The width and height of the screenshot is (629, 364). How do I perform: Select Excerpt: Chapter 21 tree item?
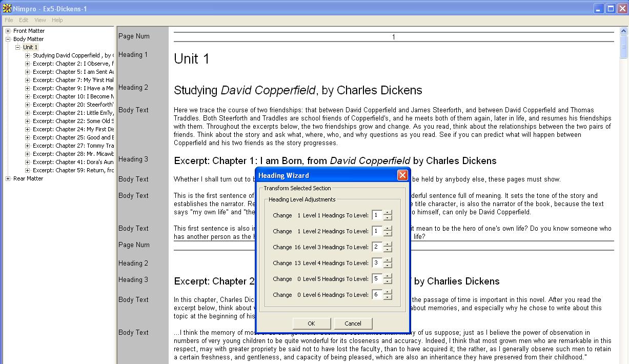click(x=73, y=113)
